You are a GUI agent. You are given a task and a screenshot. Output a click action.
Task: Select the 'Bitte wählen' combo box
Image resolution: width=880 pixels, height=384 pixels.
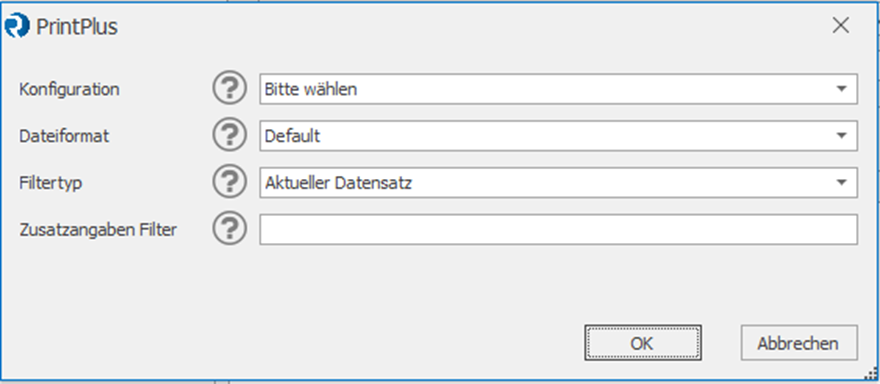pyautogui.click(x=558, y=89)
